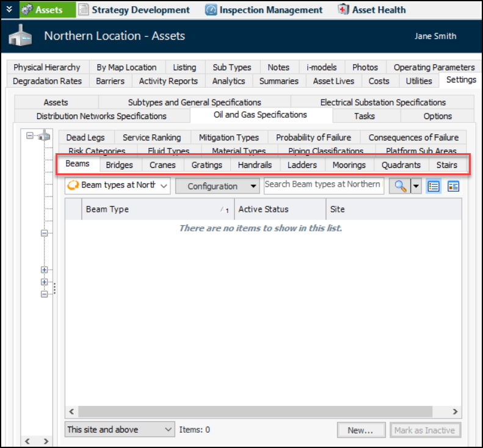This screenshot has height=448, width=483.
Task: Open the Gratings tab
Action: click(x=206, y=165)
